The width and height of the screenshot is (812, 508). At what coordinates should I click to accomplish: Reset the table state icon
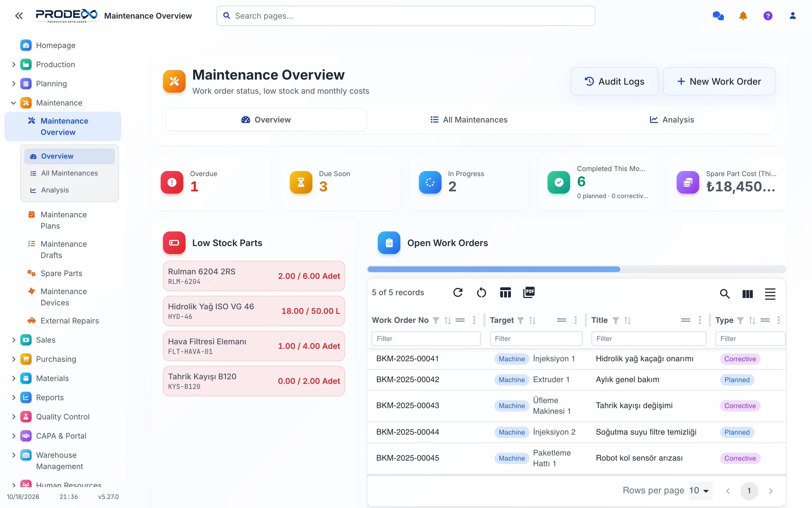click(482, 292)
